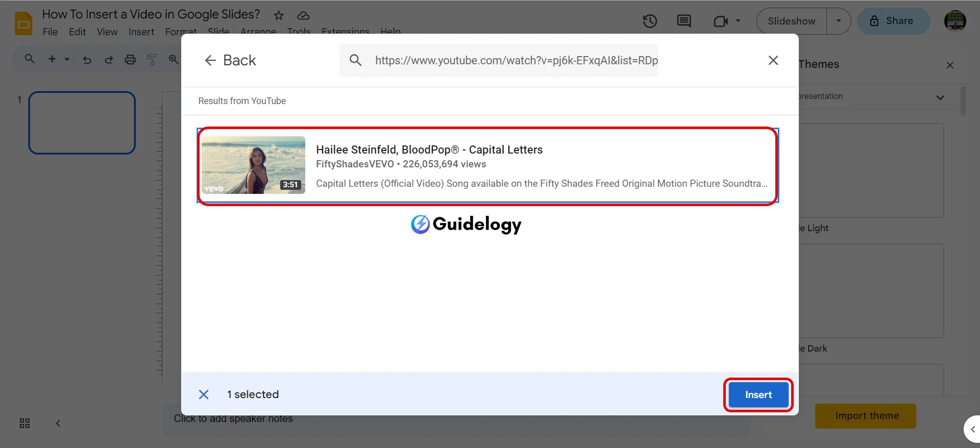This screenshot has height=448, width=980.
Task: Open the Edit menu
Action: click(77, 32)
